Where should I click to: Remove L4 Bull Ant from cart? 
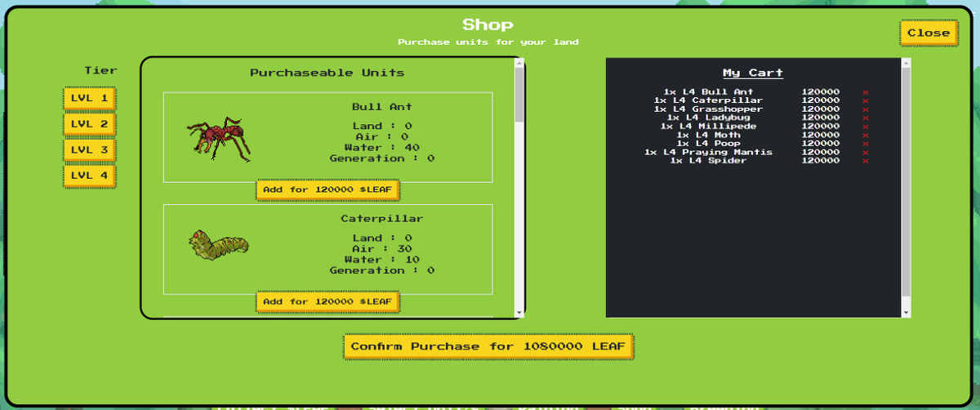pyautogui.click(x=866, y=92)
